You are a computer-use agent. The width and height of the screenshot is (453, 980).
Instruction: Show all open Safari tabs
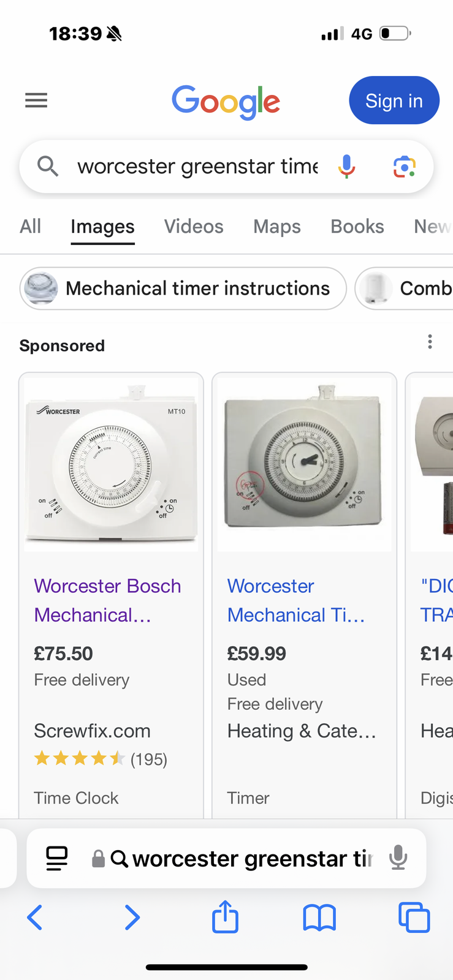(x=414, y=918)
